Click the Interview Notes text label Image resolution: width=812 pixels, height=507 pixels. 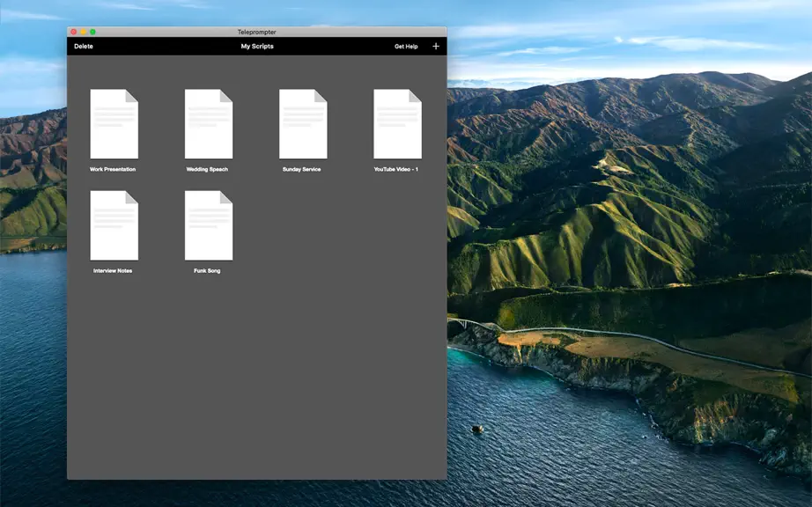(x=113, y=270)
